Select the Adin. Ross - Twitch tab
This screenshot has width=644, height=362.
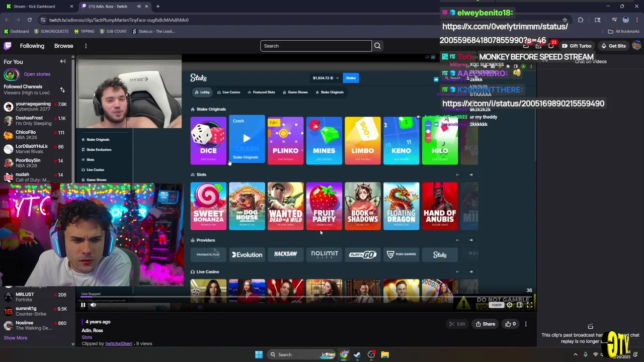coord(115,7)
